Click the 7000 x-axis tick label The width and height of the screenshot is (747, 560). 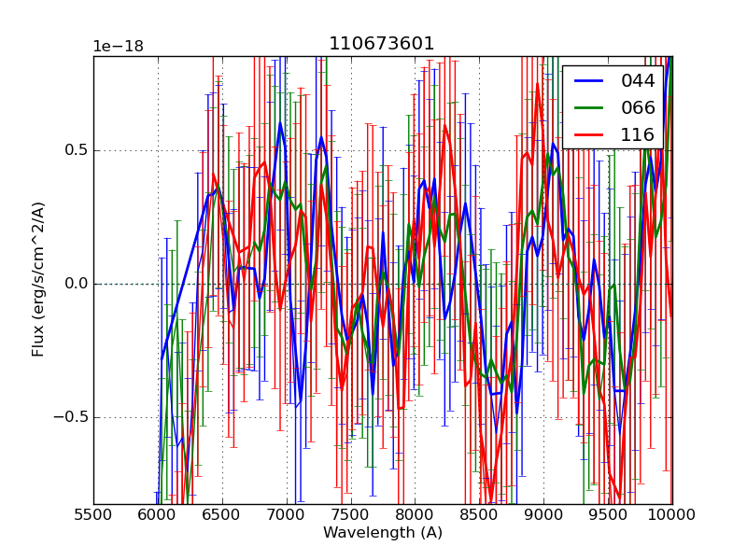click(287, 514)
